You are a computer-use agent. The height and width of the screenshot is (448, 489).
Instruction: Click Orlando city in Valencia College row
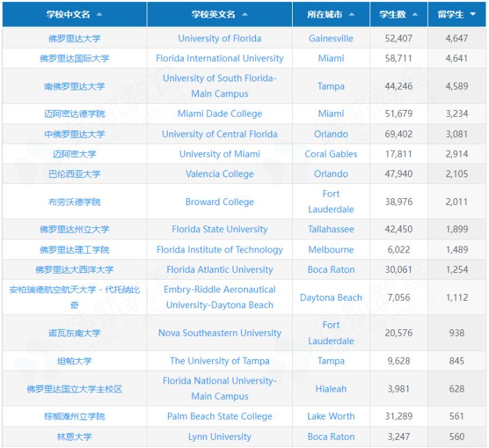[x=331, y=174]
